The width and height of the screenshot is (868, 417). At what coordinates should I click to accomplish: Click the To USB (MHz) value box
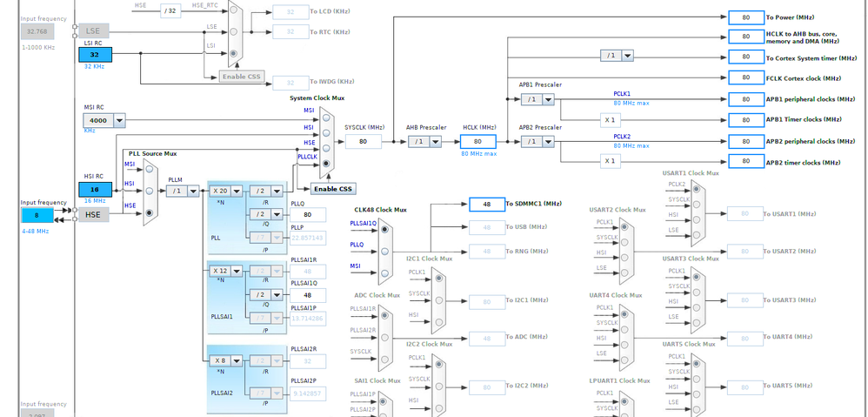tap(487, 227)
